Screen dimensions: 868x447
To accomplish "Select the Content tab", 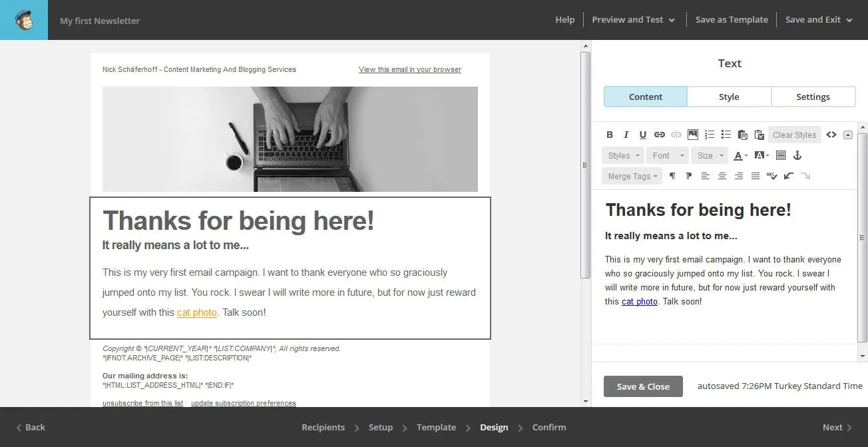I will 646,97.
